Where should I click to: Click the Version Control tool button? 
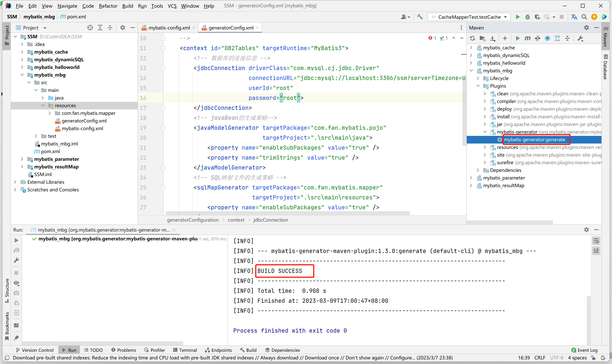click(35, 350)
